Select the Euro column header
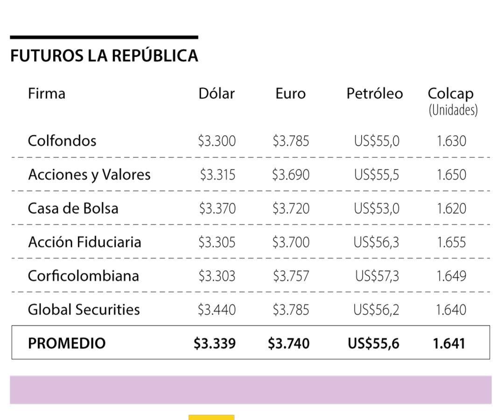Image resolution: width=504 pixels, height=420 pixels. (x=290, y=94)
